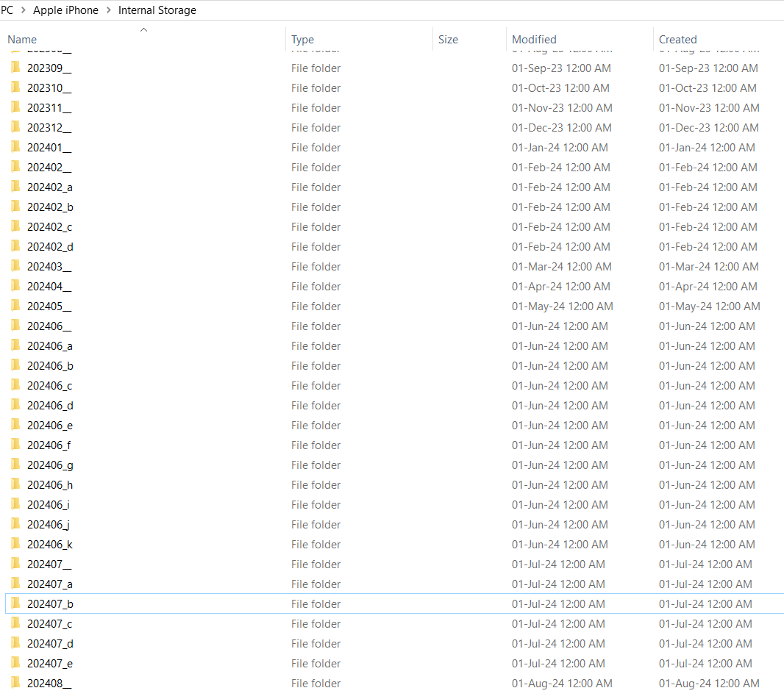
Task: Click the Type column header
Action: [x=302, y=40]
